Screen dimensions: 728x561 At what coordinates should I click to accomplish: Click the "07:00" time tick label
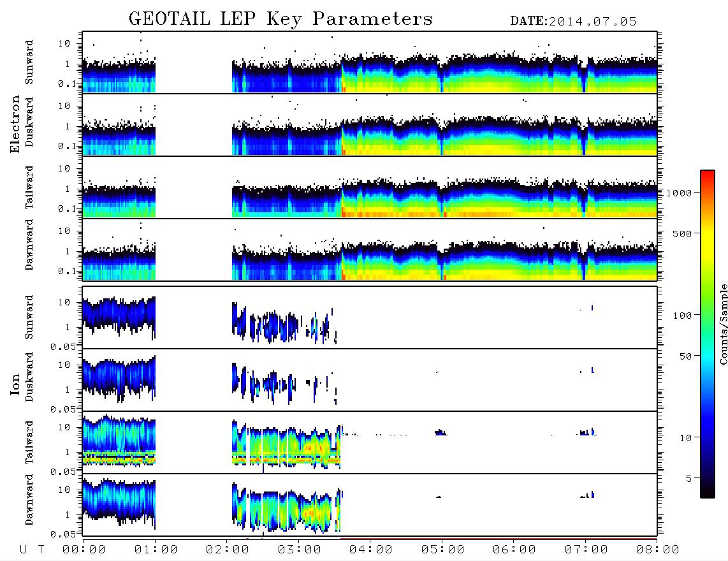point(586,550)
